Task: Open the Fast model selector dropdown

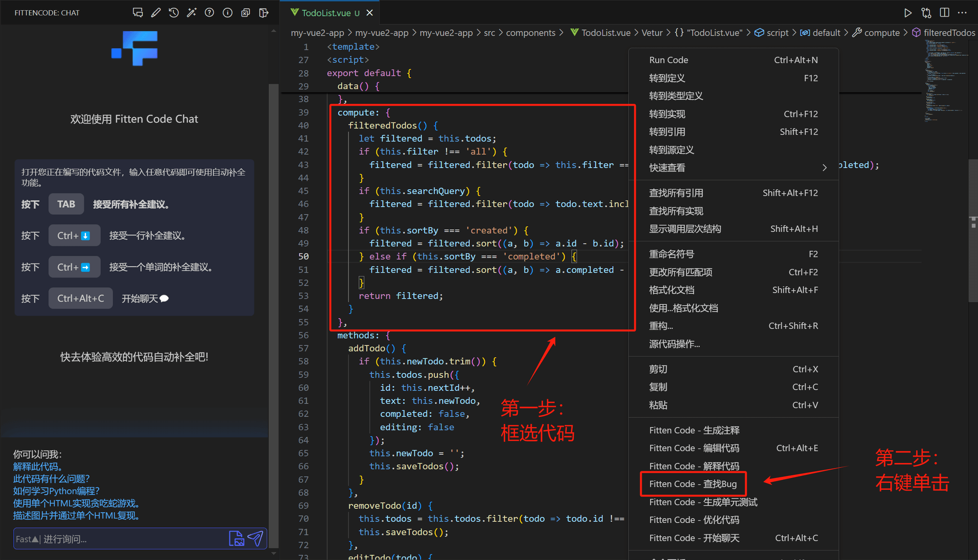Action: [x=27, y=539]
